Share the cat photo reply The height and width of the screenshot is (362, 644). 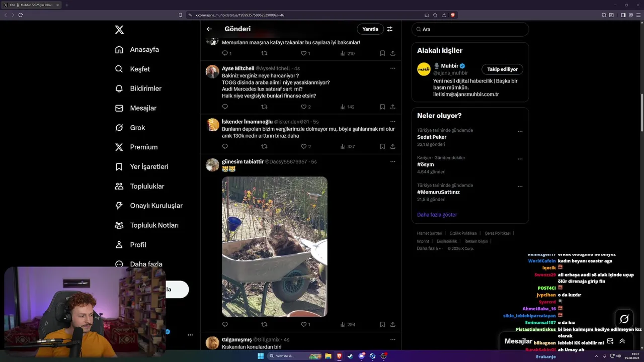(x=393, y=324)
